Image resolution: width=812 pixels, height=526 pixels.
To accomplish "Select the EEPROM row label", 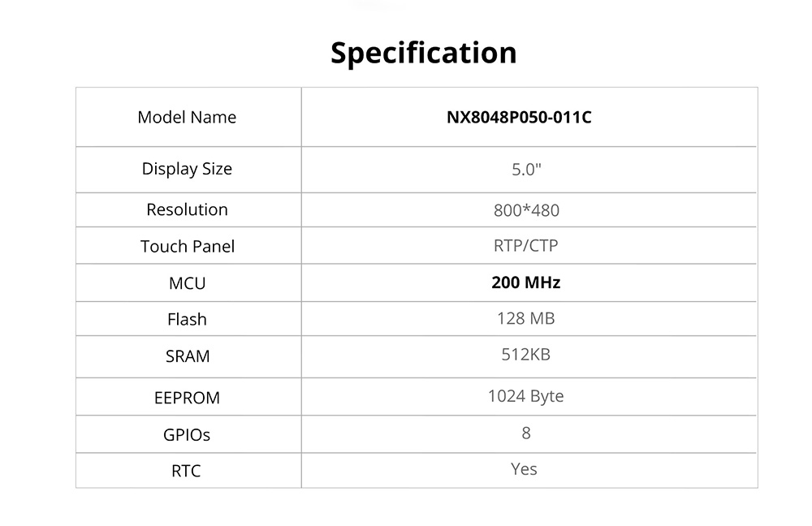I will coord(187,399).
